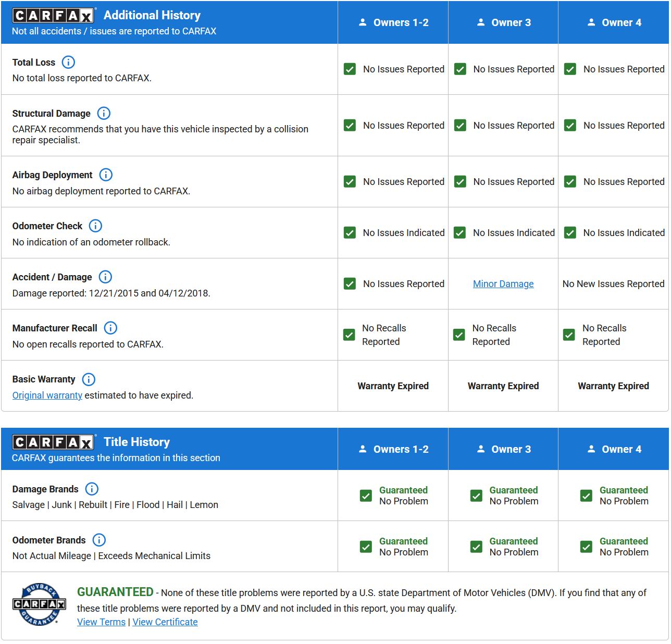Click the CARFAX Buyback Guarantee badge
Viewport: 671px width, 644px height.
40,604
